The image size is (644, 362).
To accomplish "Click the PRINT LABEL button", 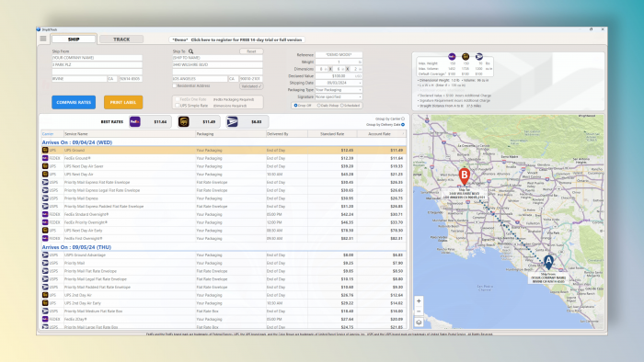I will click(123, 103).
